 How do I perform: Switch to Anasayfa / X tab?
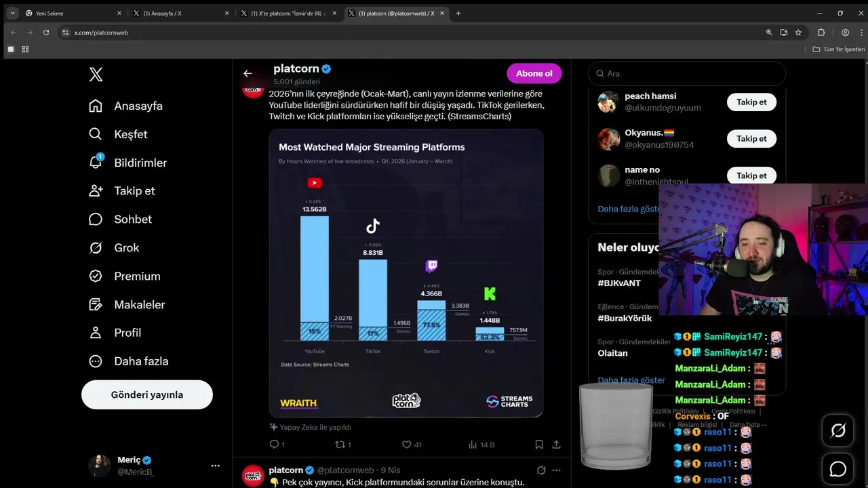coord(180,13)
